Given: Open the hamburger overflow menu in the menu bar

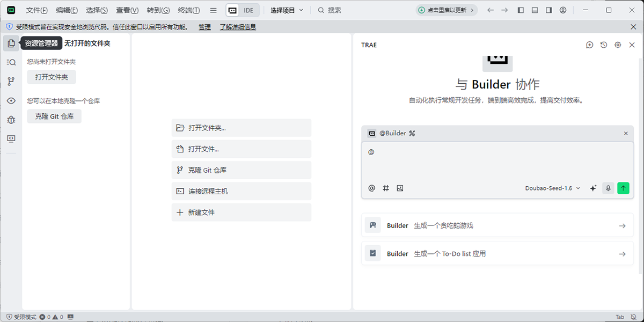Looking at the screenshot, I should pyautogui.click(x=213, y=10).
